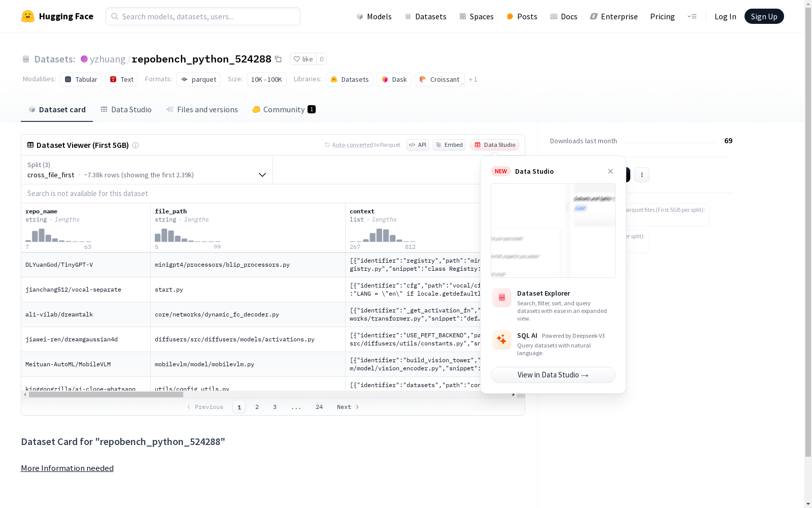
Task: Select the mobilevlm/model/mobilevlm.py cell
Action: point(248,364)
